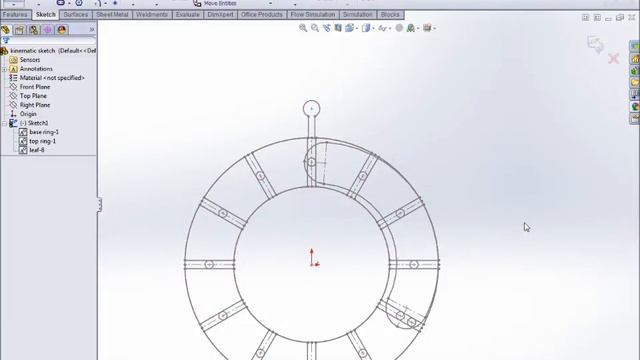
Task: Select the kinematic sketch root item
Action: point(48,51)
